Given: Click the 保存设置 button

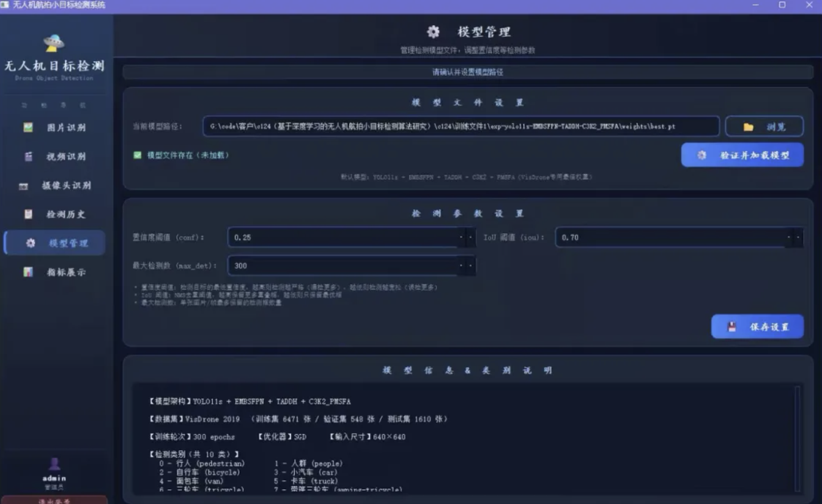Looking at the screenshot, I should point(757,327).
